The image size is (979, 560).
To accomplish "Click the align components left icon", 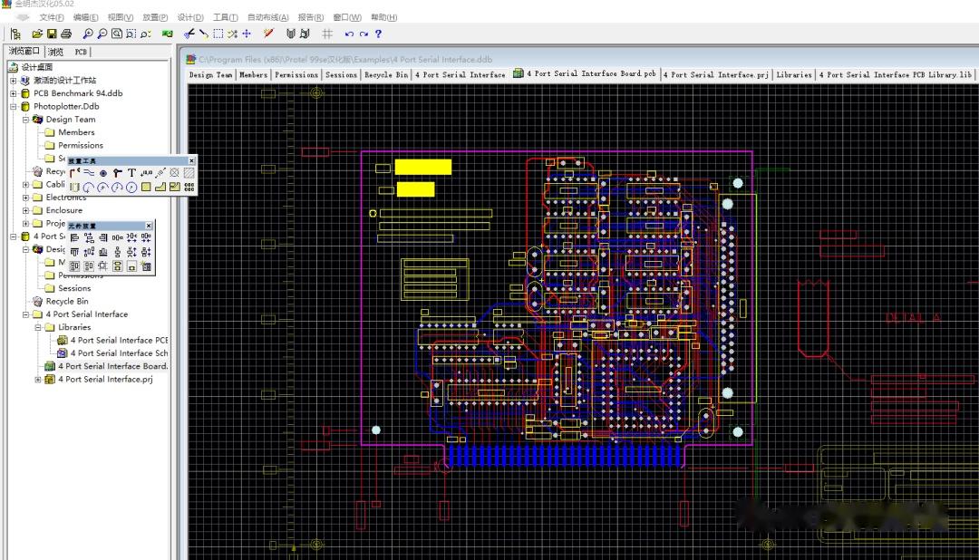I will (74, 237).
